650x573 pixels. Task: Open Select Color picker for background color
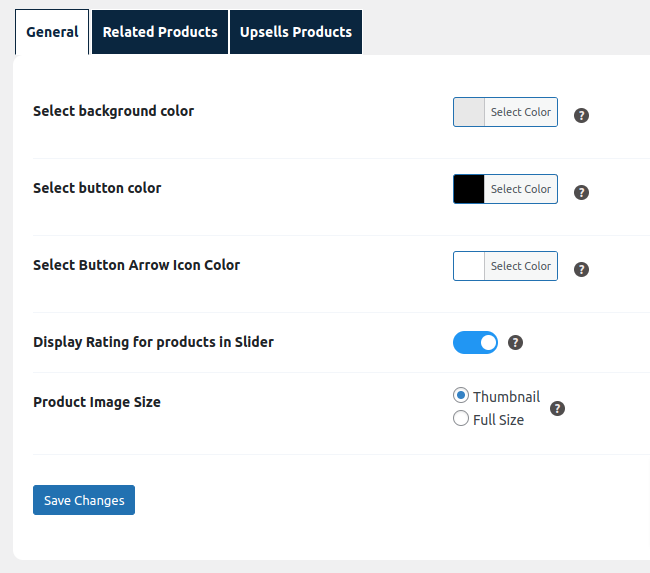520,112
